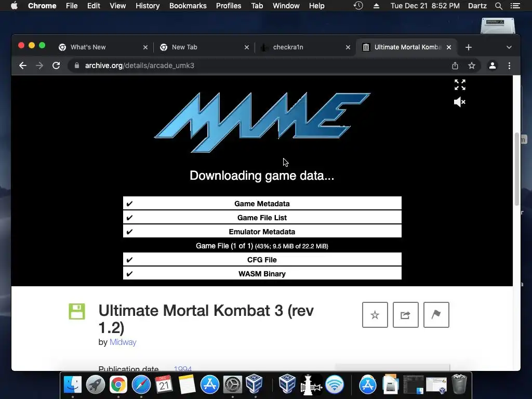
Task: Open Notes from the Dock
Action: click(187, 385)
